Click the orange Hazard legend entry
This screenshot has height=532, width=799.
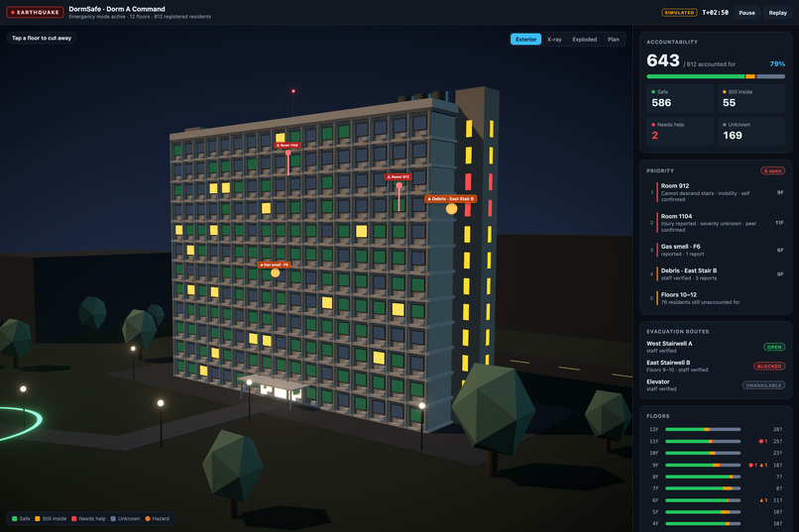158,519
